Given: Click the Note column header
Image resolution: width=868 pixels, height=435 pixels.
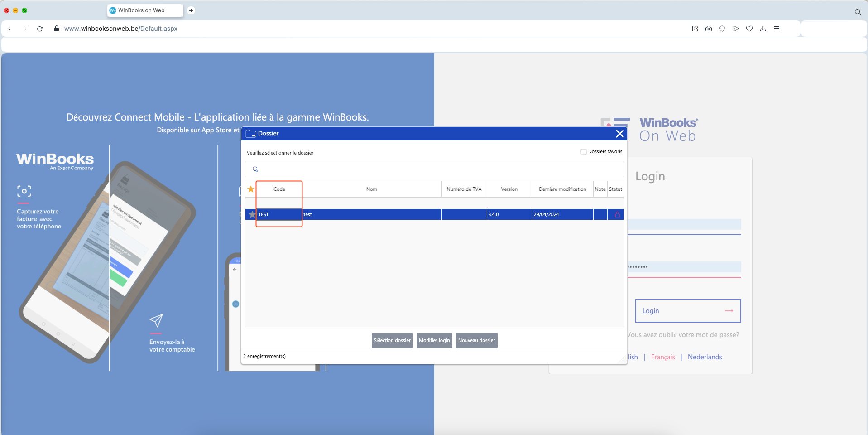Looking at the screenshot, I should [600, 189].
